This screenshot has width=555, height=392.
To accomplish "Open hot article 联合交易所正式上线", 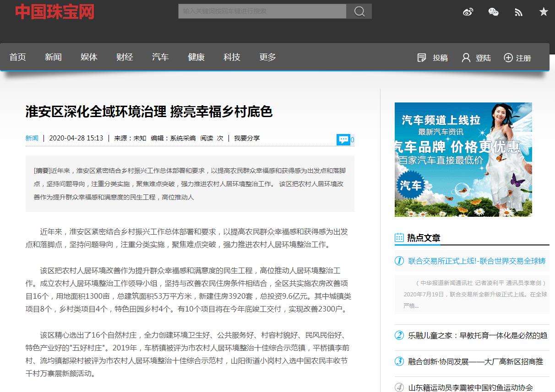I will [477, 261].
